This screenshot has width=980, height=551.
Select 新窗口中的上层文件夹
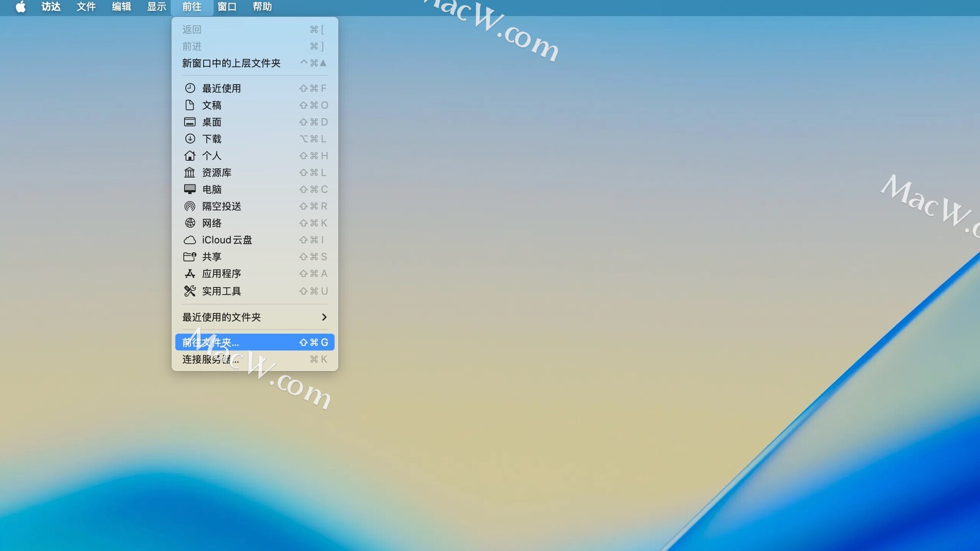[255, 63]
